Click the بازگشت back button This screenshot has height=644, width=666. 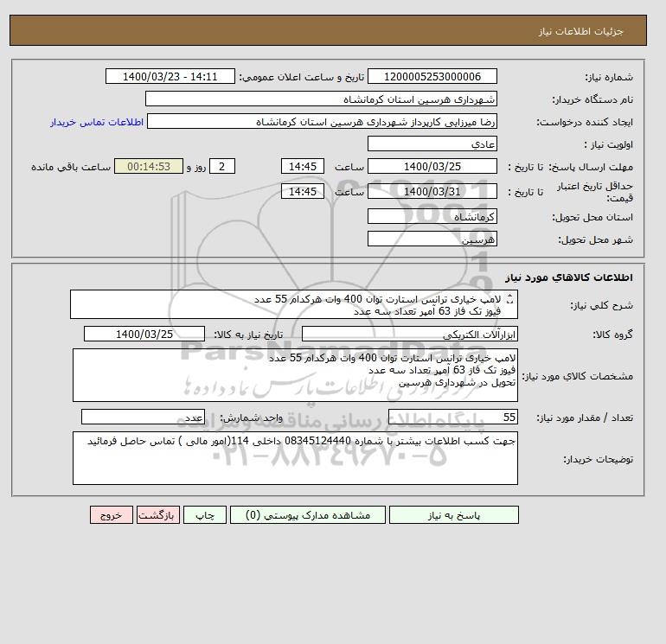158,514
